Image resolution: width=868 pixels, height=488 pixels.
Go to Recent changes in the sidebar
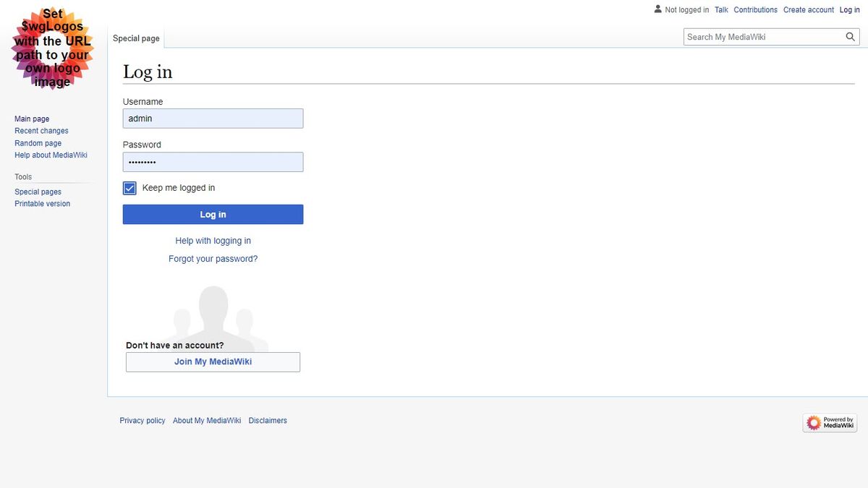(41, 130)
